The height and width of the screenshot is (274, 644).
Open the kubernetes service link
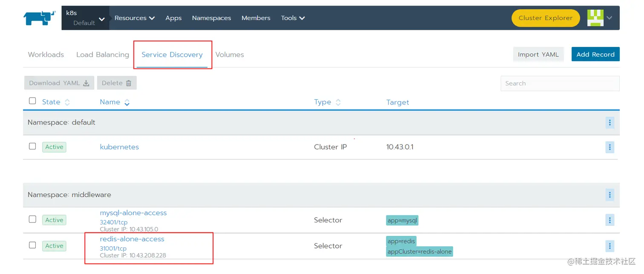pos(119,147)
